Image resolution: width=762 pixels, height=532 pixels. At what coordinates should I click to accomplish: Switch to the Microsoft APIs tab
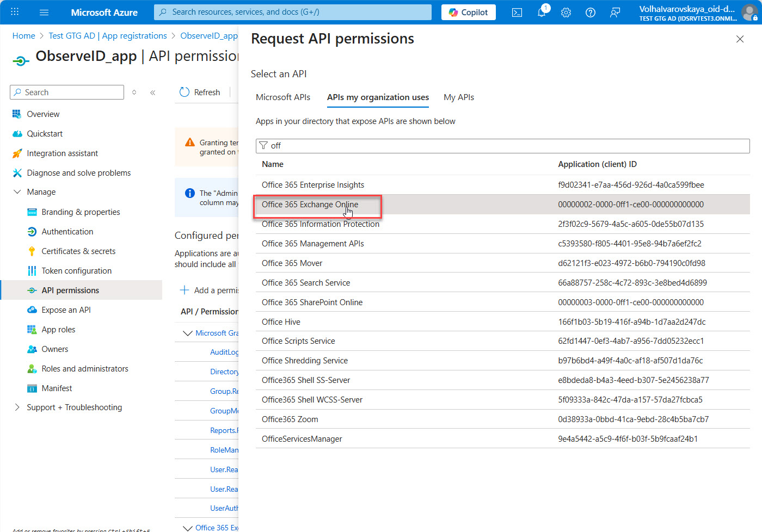coord(283,97)
